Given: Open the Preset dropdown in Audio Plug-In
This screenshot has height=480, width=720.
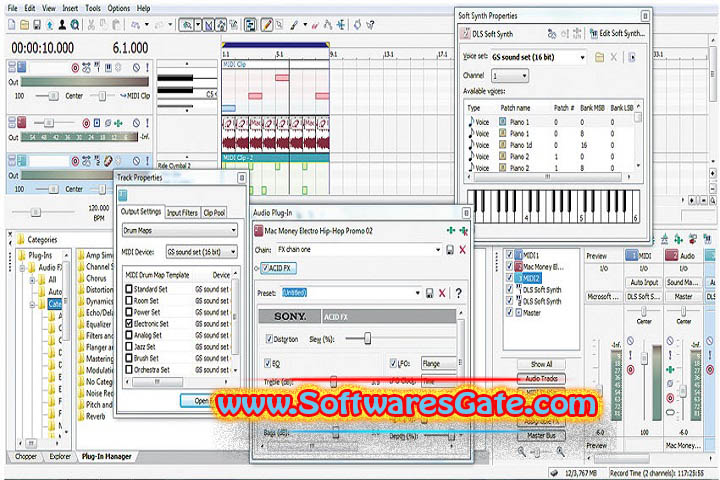Looking at the screenshot, I should (x=417, y=293).
